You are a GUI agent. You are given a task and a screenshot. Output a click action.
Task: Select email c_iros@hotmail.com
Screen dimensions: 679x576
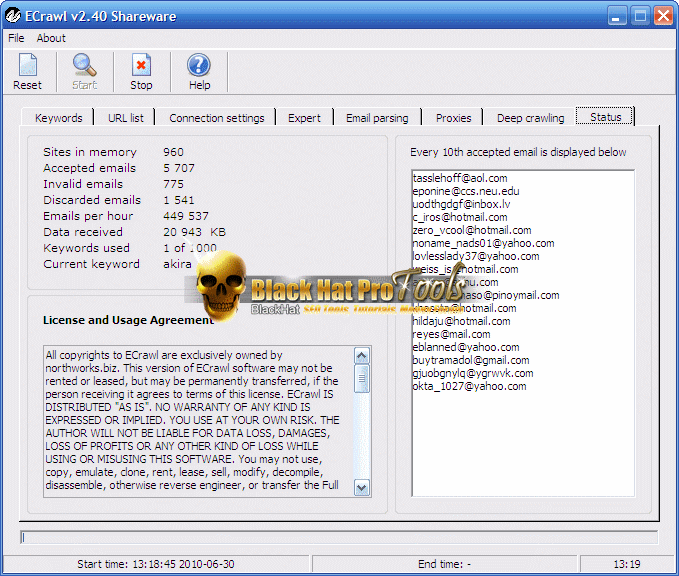460,217
